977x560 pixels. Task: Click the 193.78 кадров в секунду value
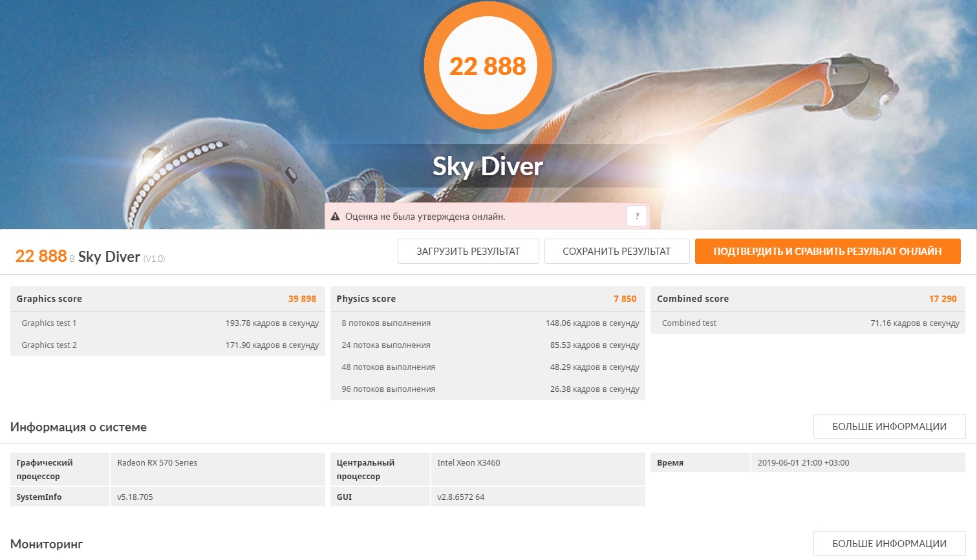pyautogui.click(x=272, y=323)
